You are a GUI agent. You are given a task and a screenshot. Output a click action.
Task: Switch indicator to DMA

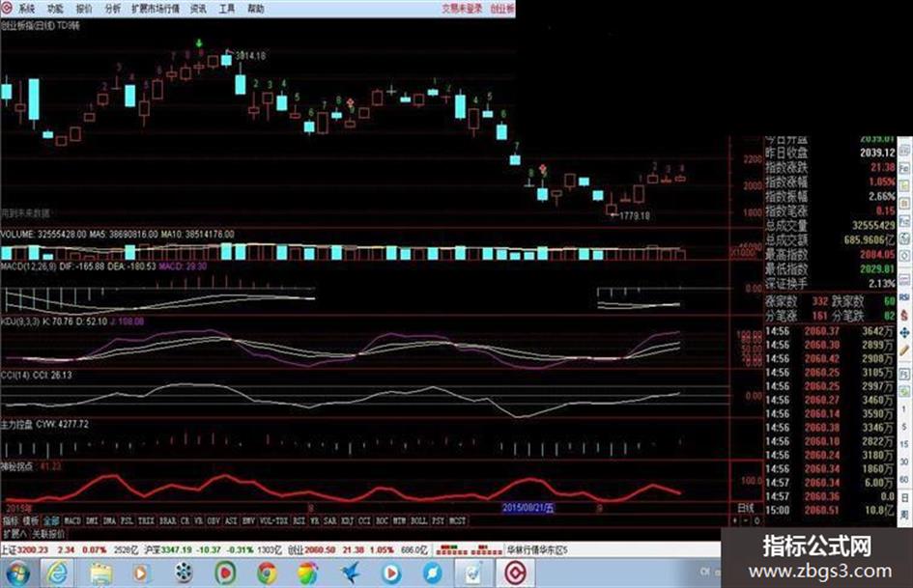(x=109, y=521)
